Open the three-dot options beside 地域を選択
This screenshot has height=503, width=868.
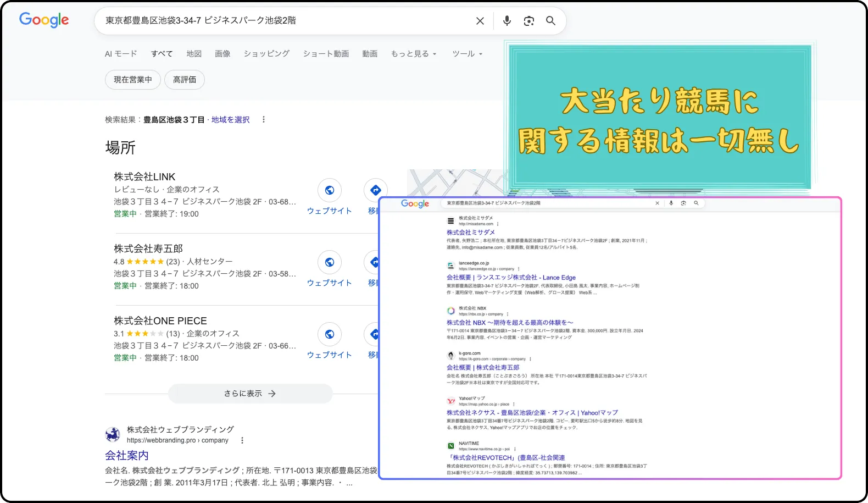coord(264,119)
